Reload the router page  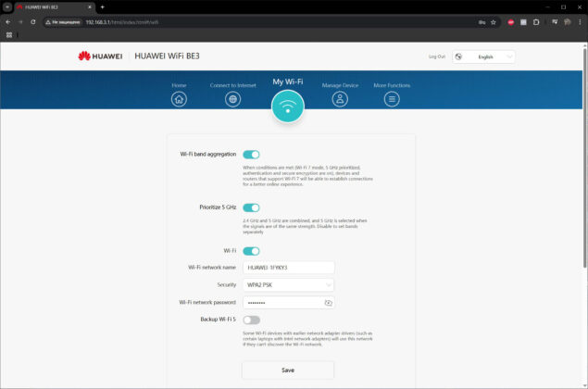[x=33, y=22]
